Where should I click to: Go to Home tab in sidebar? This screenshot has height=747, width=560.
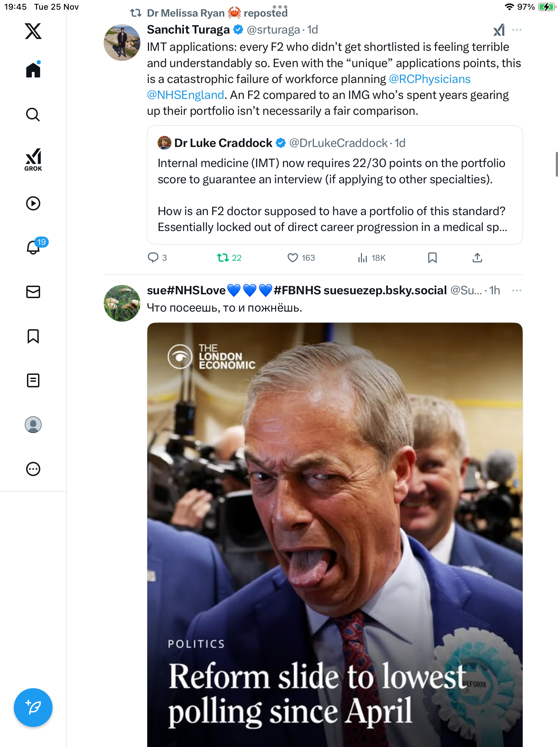pos(33,70)
